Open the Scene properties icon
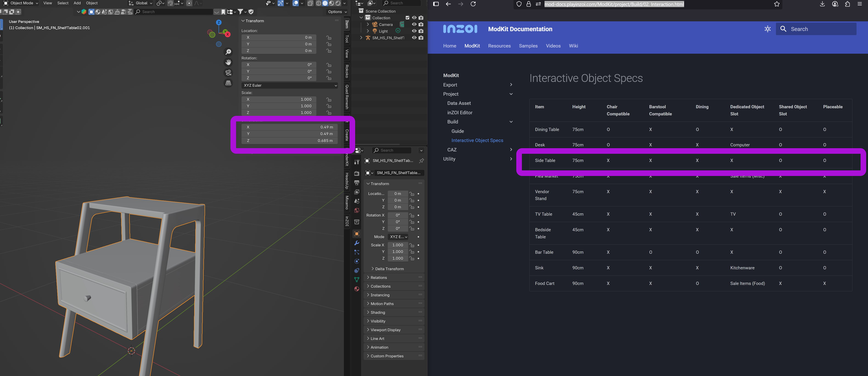The height and width of the screenshot is (376, 868). (x=357, y=201)
